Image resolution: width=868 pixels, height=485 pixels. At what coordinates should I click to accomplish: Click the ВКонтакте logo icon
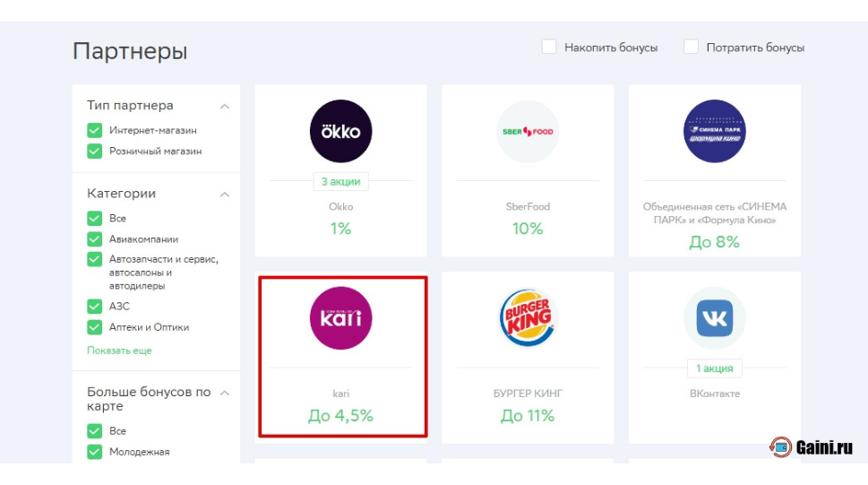[714, 318]
